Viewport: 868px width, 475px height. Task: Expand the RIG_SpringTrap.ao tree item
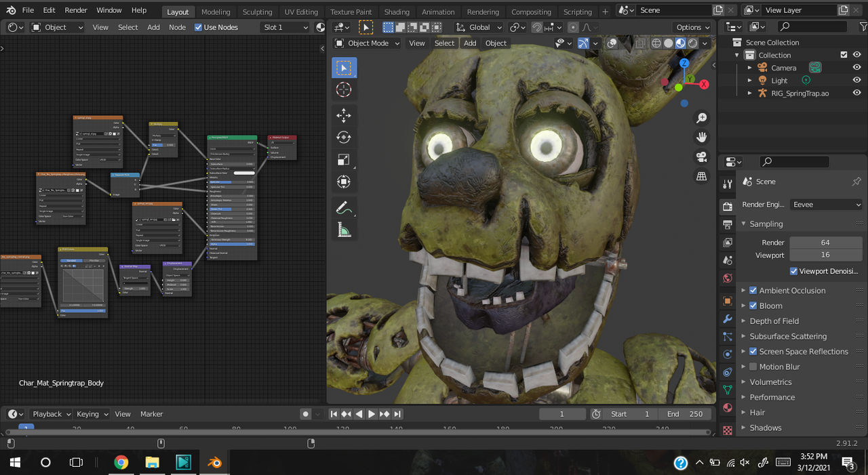click(x=749, y=93)
